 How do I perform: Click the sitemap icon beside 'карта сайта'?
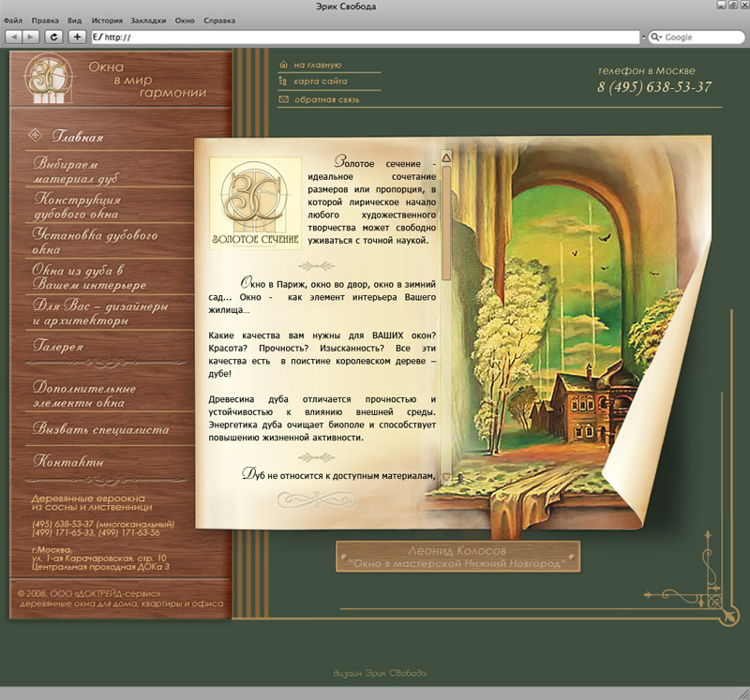(x=284, y=82)
